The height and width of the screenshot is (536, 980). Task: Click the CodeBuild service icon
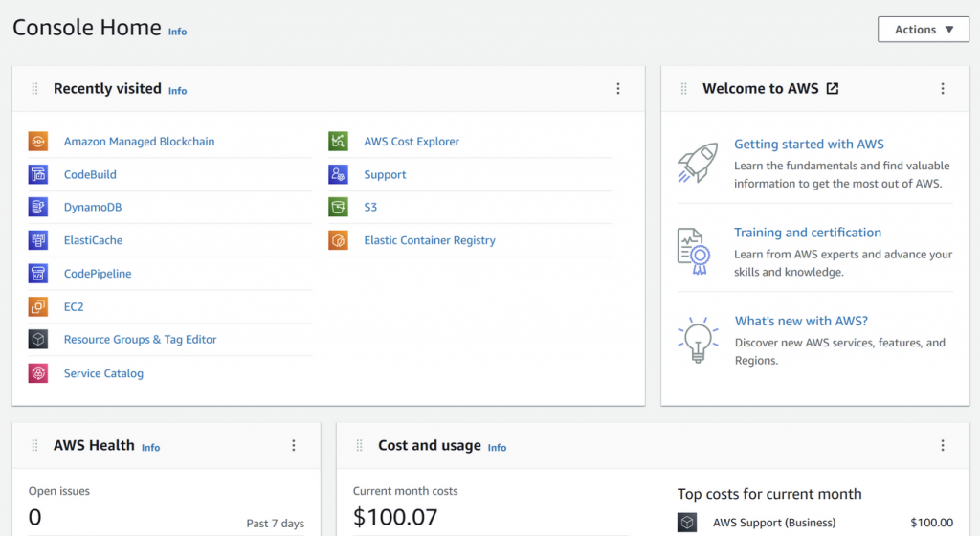click(x=38, y=174)
